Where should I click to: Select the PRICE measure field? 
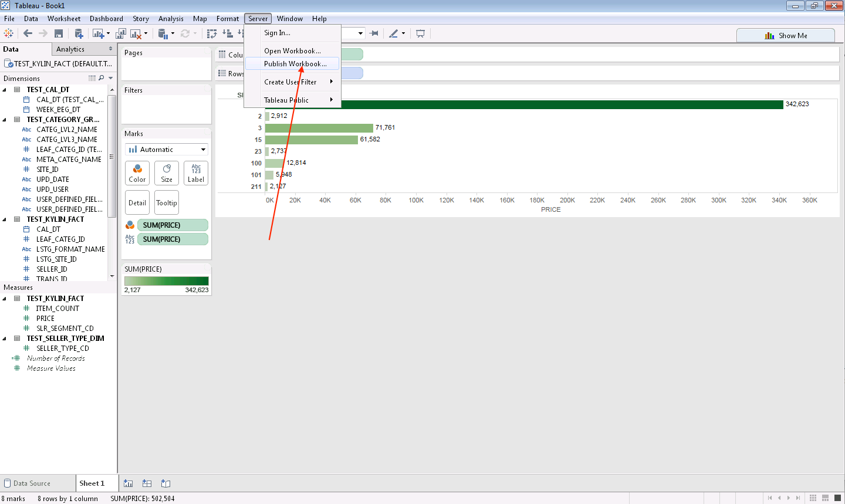click(x=45, y=319)
